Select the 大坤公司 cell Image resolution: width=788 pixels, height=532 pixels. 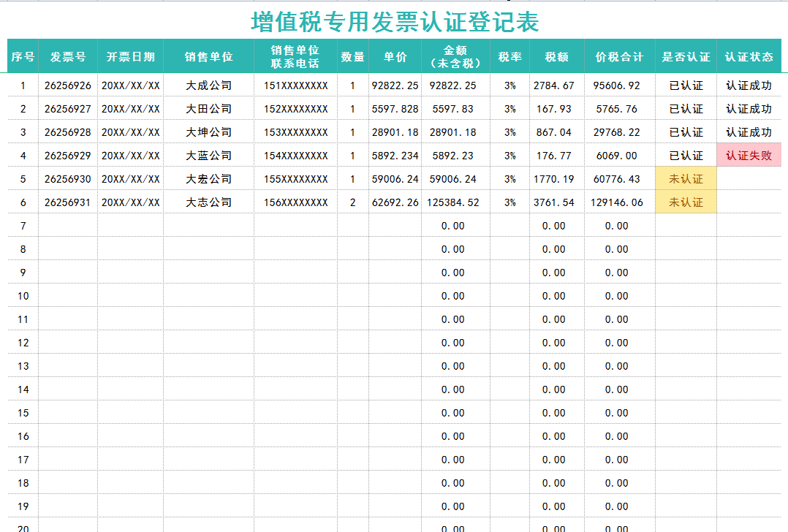208,132
